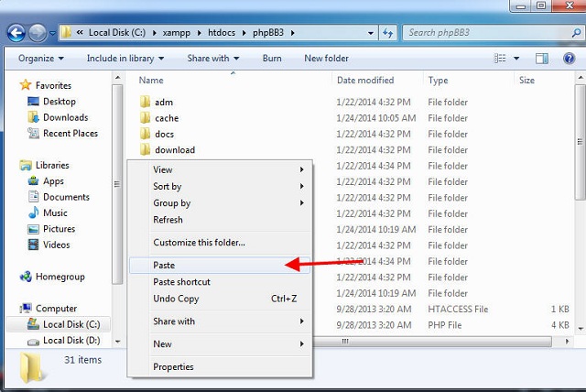Viewport: 586px width, 392px height.
Task: Choose Refresh from context menu
Action: click(x=220, y=220)
